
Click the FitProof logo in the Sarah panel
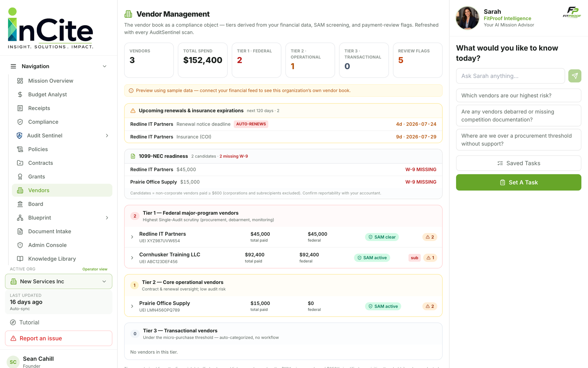click(x=572, y=12)
